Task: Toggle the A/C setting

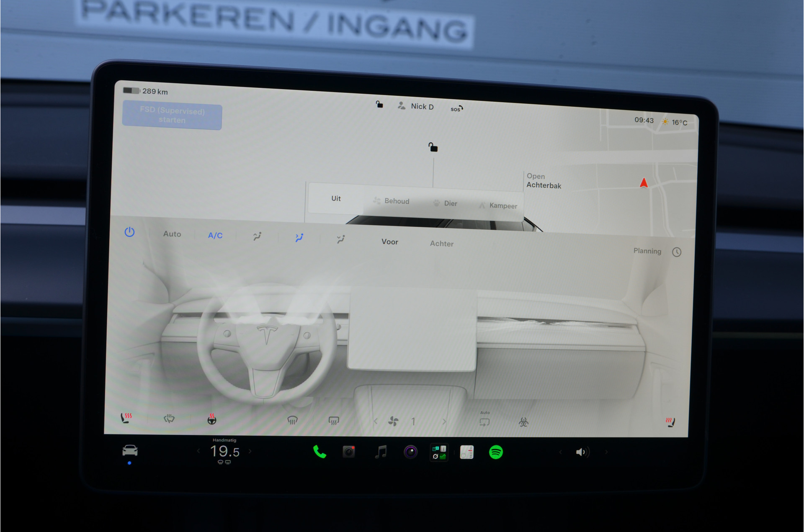Action: (215, 236)
